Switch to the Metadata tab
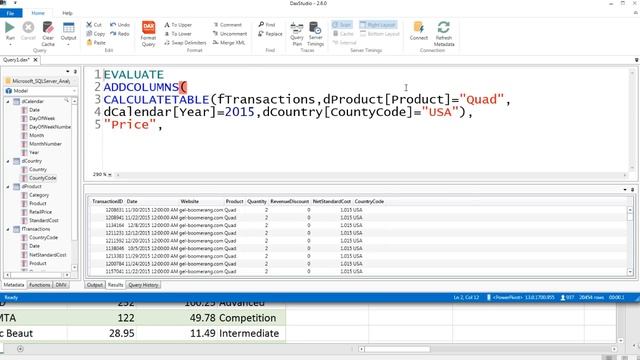 pos(14,285)
